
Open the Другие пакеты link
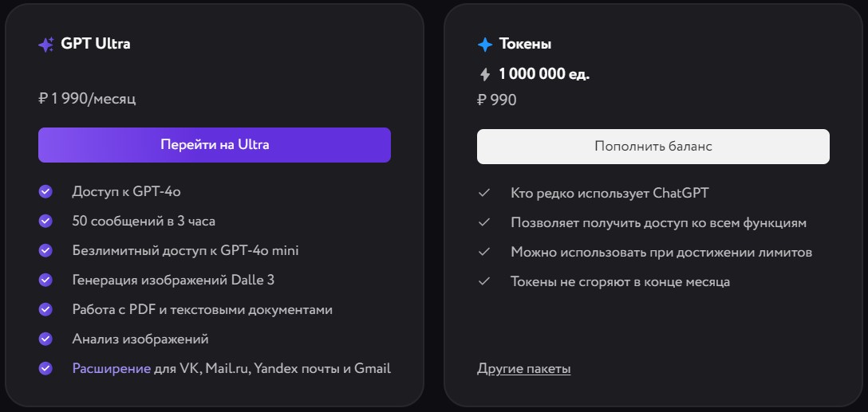coord(523,368)
